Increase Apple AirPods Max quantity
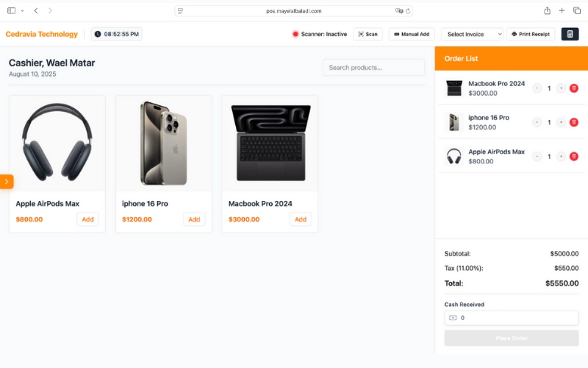Screen dimensions: 588x368 [x=561, y=156]
